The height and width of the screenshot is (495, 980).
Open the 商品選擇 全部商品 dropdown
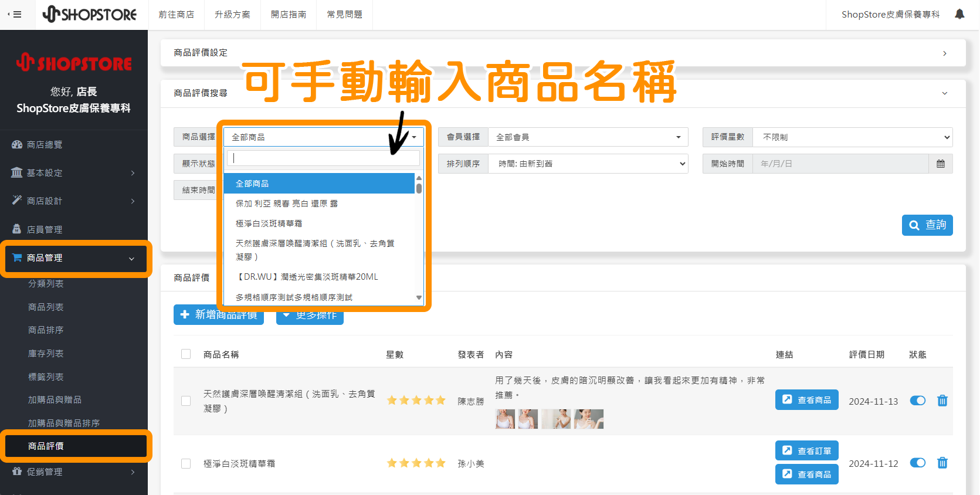pyautogui.click(x=324, y=137)
